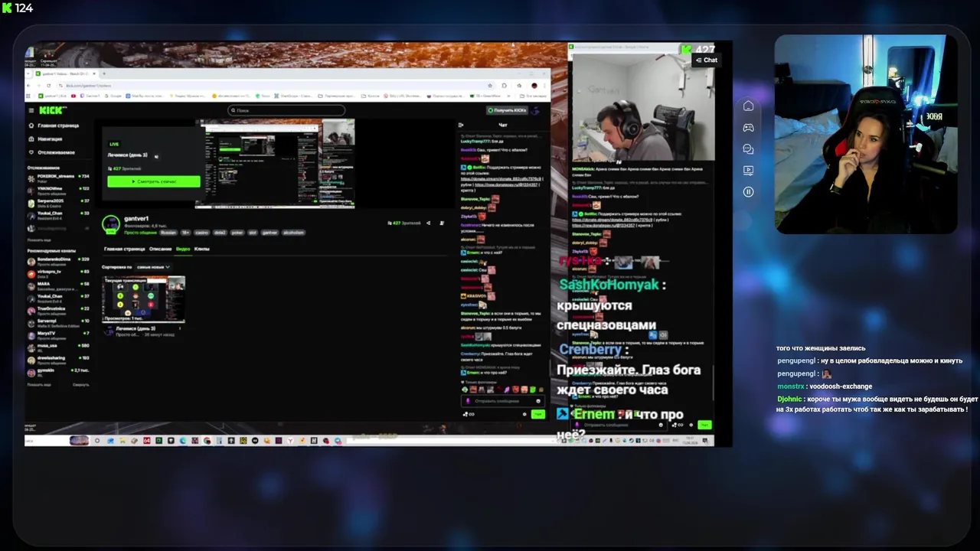
Task: Select the alcoholism tag
Action: (293, 232)
